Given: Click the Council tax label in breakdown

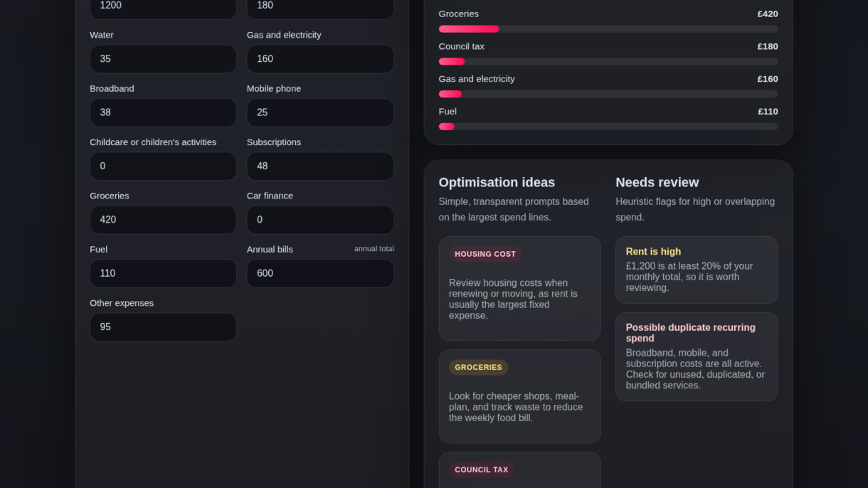Looking at the screenshot, I should tap(462, 46).
